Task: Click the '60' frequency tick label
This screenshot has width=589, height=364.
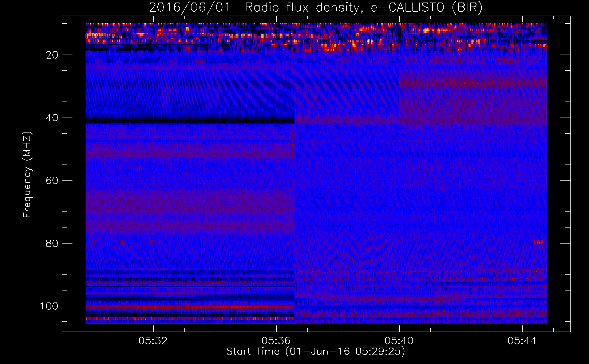Action: [52, 181]
